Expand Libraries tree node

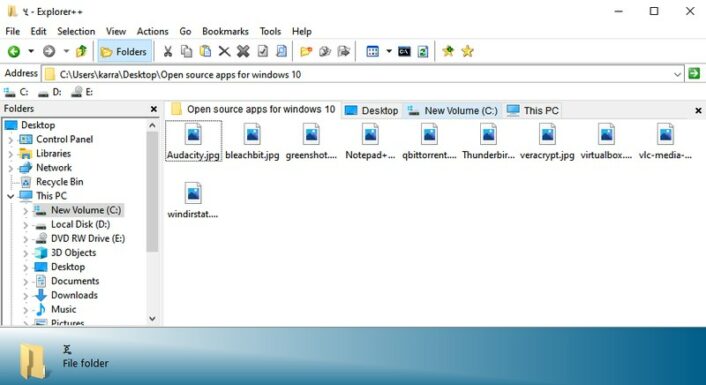10,154
